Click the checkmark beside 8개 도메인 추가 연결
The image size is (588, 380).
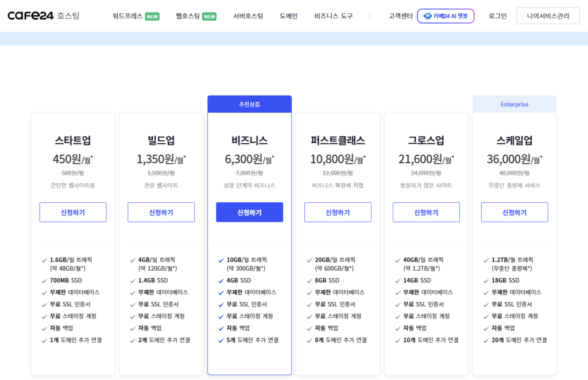tap(310, 340)
